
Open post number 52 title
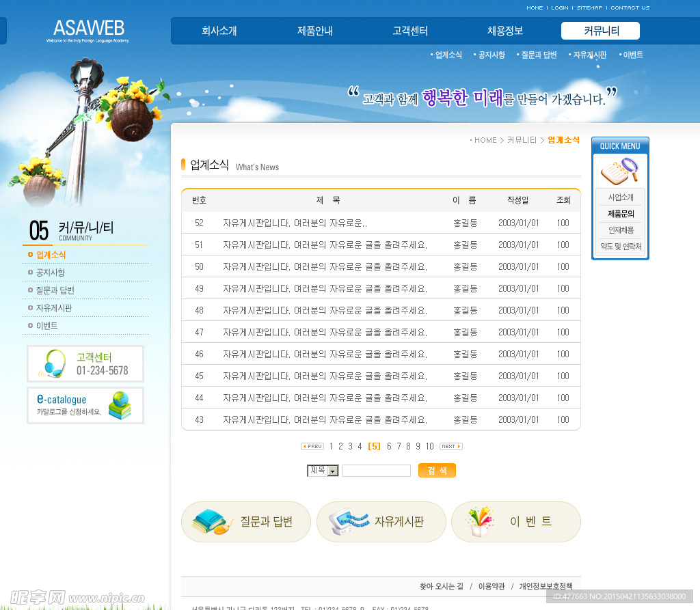(x=295, y=223)
